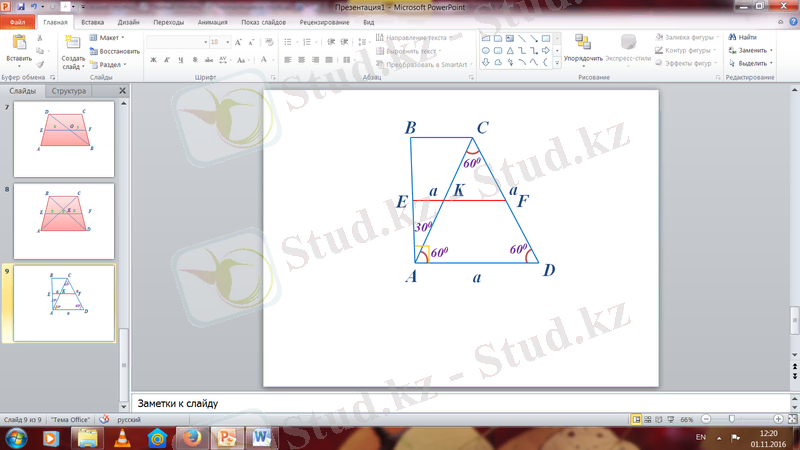The image size is (800, 450).
Task: Switch to the Вставка ribbon tab
Action: [x=92, y=21]
